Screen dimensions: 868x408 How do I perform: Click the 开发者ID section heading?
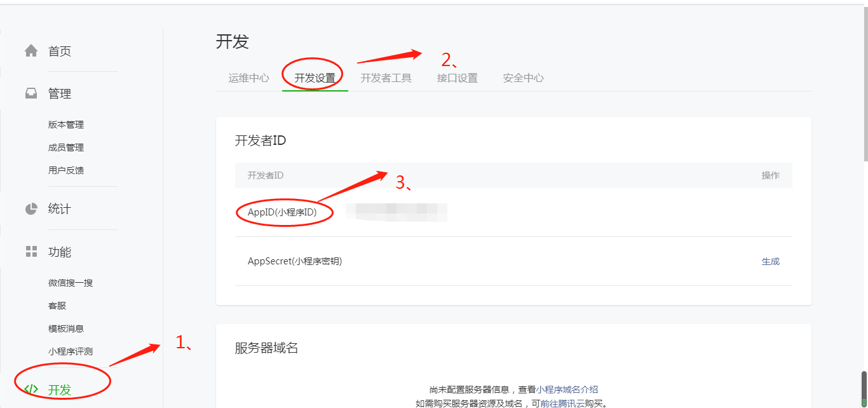tap(261, 140)
